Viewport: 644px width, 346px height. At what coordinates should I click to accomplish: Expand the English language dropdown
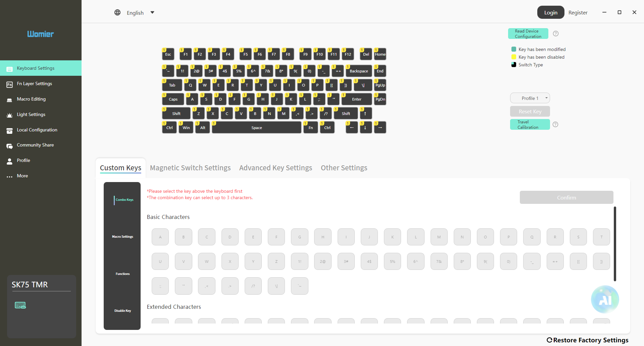pos(152,13)
